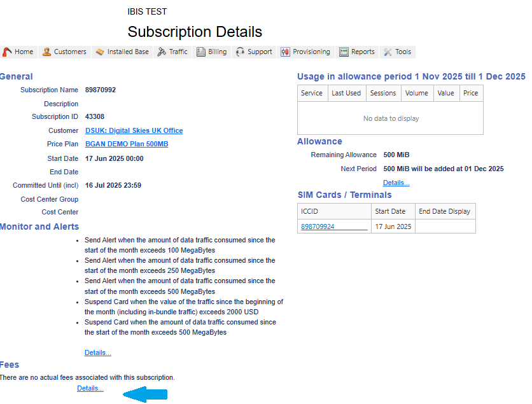Open customer DSUK: Digital Skies UK Office
Viewport: 532px width, 404px height.
[134, 130]
